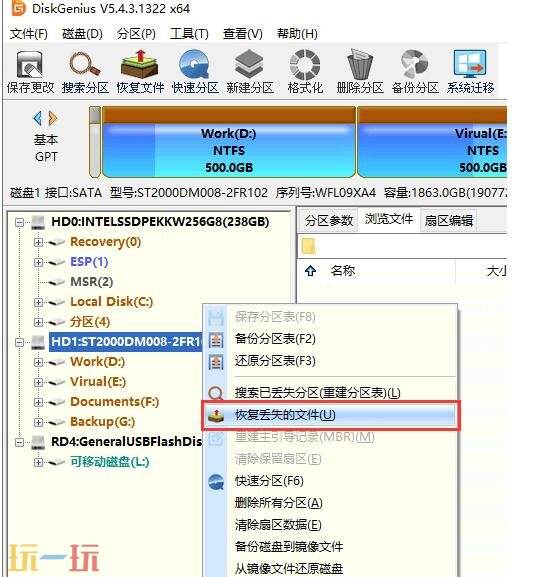Click the 名称 column header
The image size is (540, 577).
tap(342, 271)
